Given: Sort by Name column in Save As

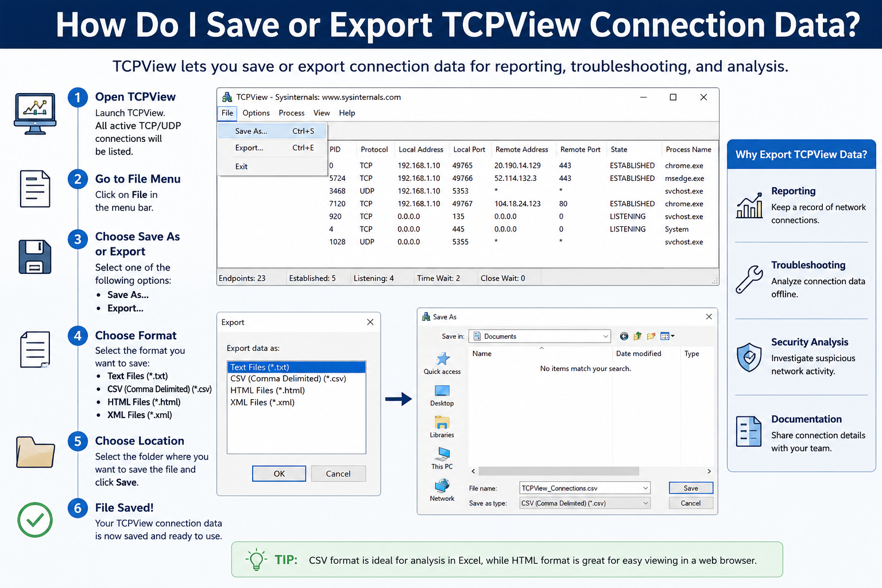Looking at the screenshot, I should pos(482,354).
